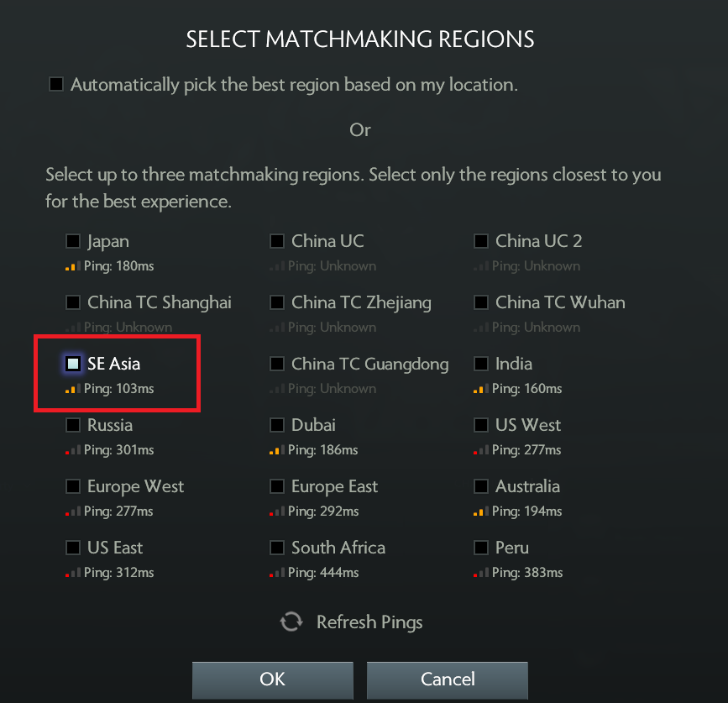This screenshot has height=703, width=728.
Task: Tick the Europe West region checkbox
Action: coord(73,486)
